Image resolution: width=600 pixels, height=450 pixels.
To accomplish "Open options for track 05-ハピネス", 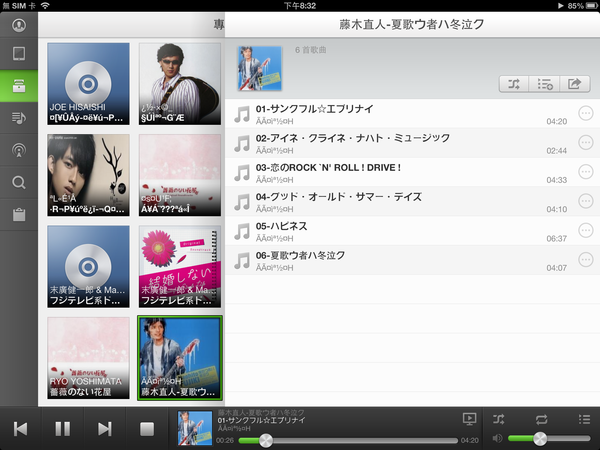I will [585, 230].
